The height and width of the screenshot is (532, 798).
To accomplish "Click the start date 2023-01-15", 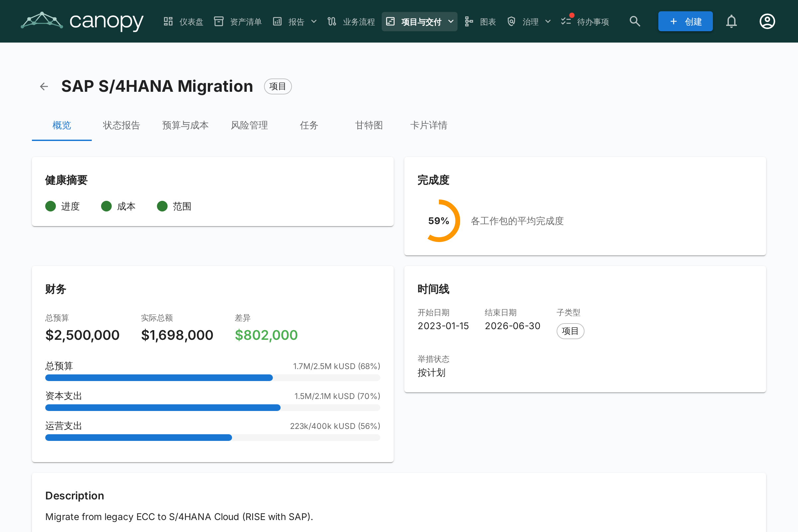I will pos(443,326).
